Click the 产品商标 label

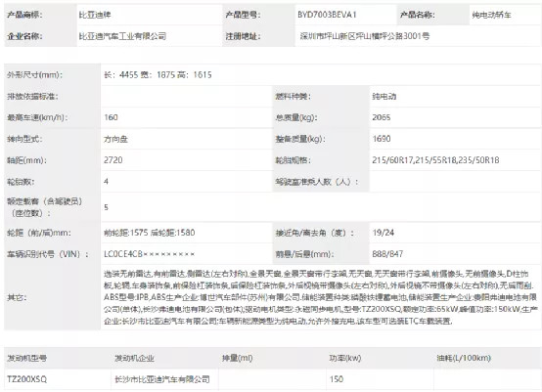pos(24,15)
